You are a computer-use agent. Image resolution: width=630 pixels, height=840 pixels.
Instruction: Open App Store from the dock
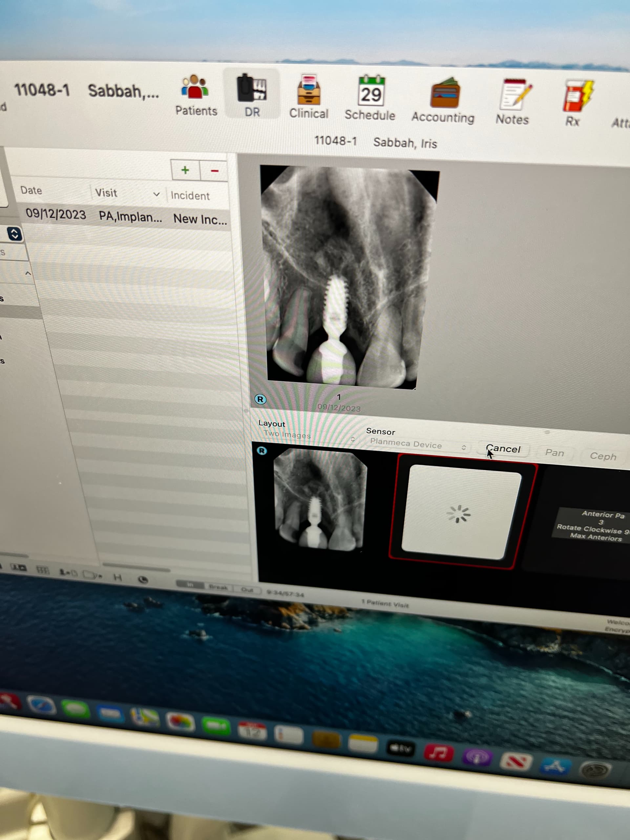[x=555, y=766]
